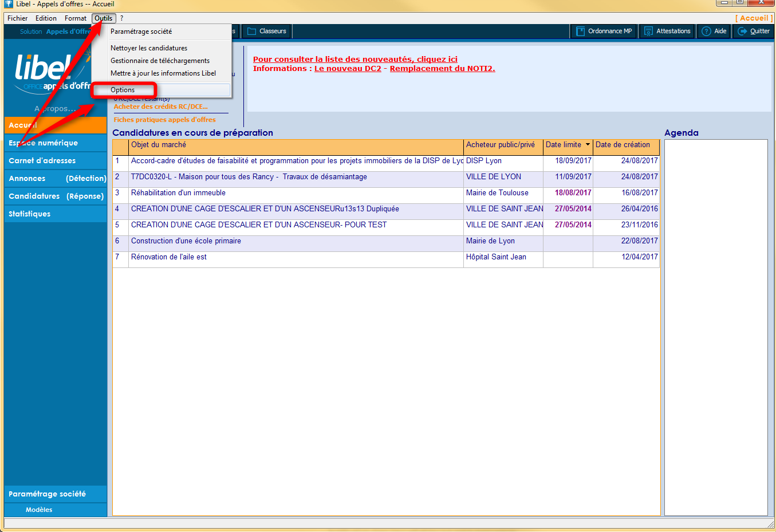776x532 pixels.
Task: Select Mettre à jour les informations Libel
Action: [x=161, y=73]
